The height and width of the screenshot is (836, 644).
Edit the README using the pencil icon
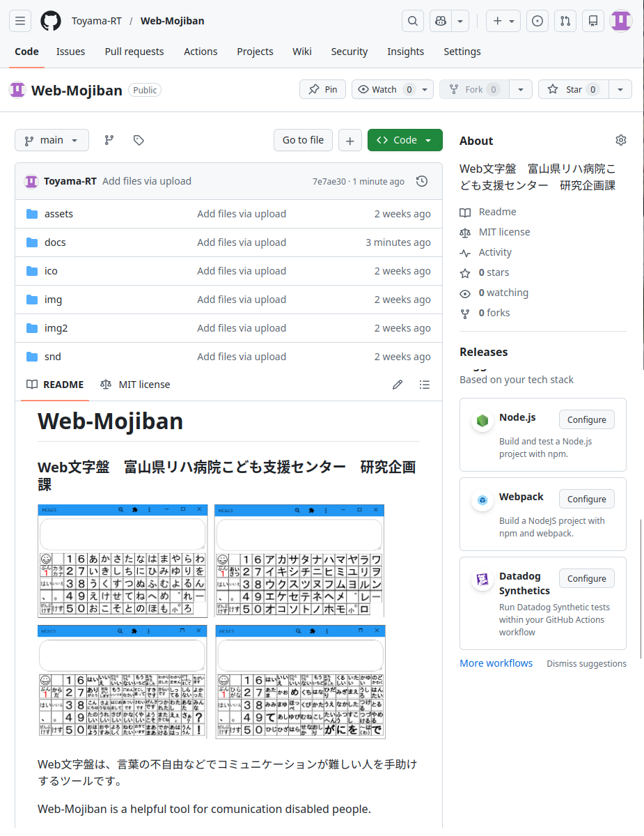coord(397,384)
